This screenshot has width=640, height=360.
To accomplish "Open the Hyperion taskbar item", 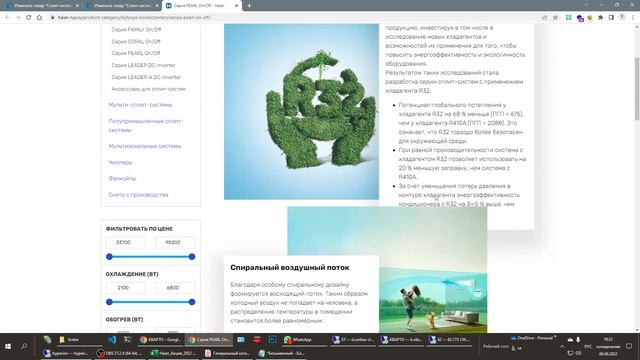I will click(66, 353).
